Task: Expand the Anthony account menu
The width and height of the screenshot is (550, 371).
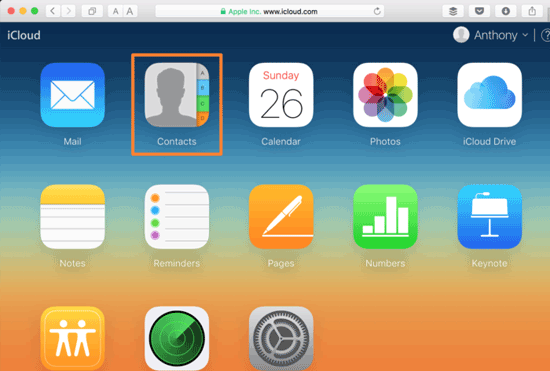Action: click(501, 35)
